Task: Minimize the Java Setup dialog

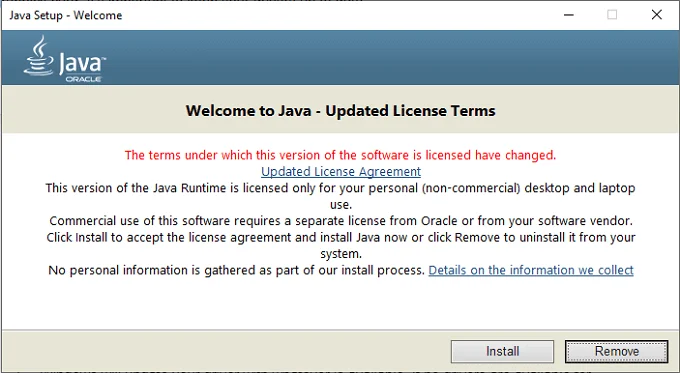Action: click(569, 15)
